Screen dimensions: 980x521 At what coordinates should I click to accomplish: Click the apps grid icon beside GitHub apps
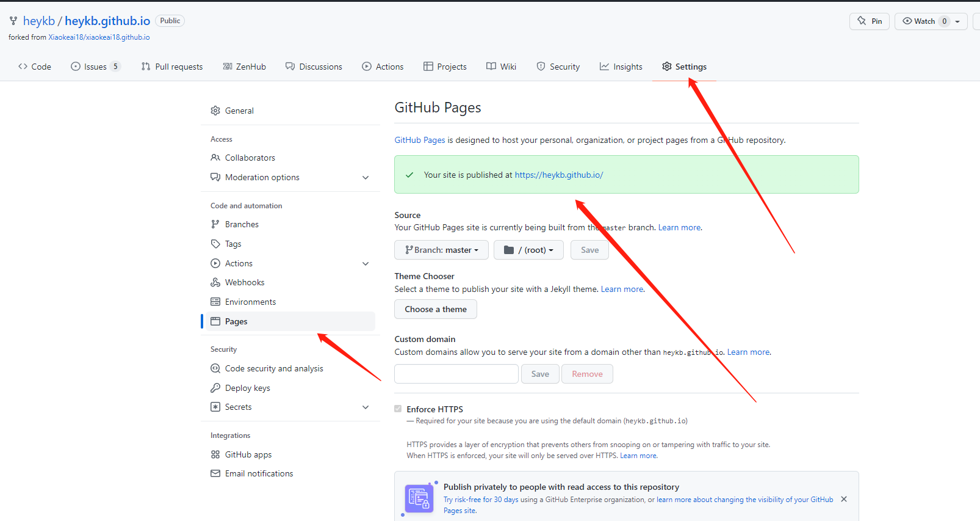[215, 454]
